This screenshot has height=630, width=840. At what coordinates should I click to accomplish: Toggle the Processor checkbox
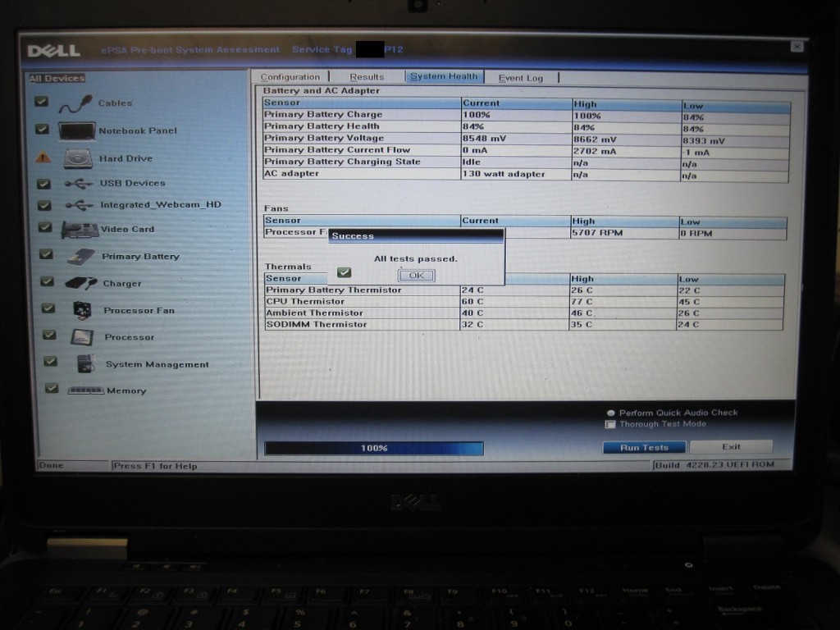pos(50,335)
